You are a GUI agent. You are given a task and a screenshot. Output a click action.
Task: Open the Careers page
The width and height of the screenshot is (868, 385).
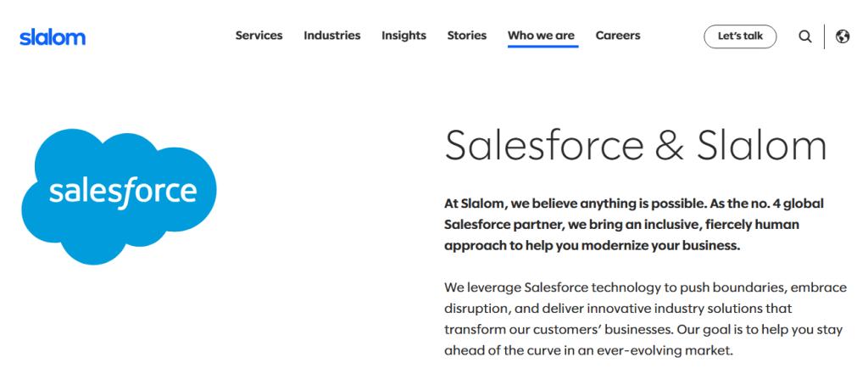coord(618,36)
